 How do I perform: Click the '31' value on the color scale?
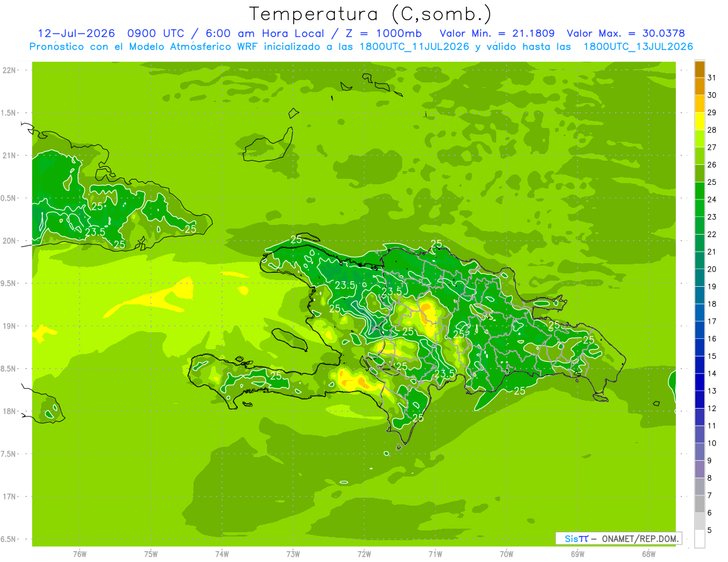(x=712, y=77)
